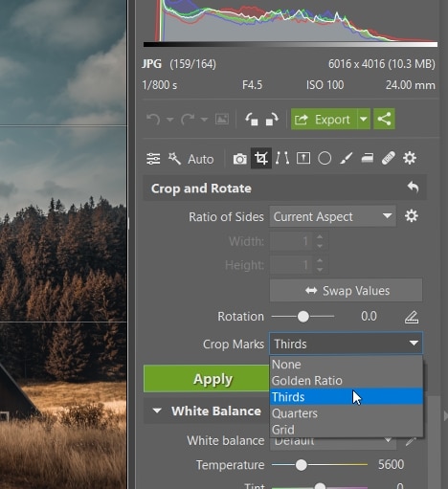Image resolution: width=448 pixels, height=489 pixels.
Task: Select the camera profile icon
Action: point(239,159)
